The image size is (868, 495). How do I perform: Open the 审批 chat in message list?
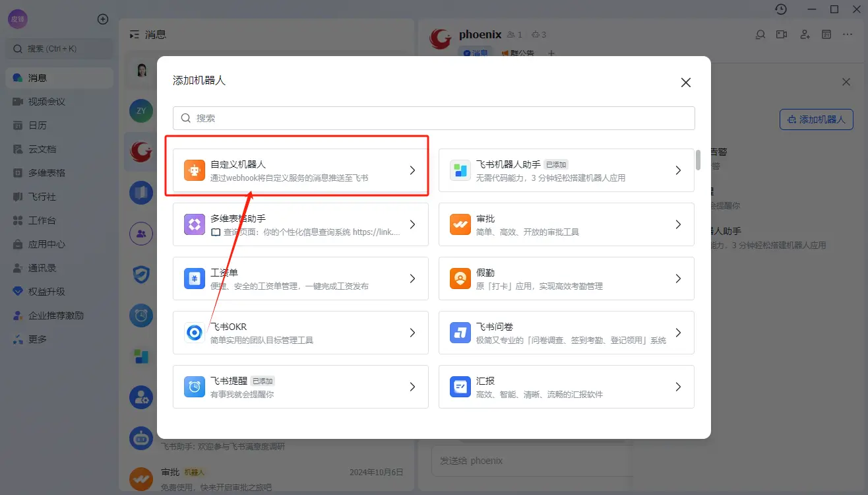coord(267,479)
